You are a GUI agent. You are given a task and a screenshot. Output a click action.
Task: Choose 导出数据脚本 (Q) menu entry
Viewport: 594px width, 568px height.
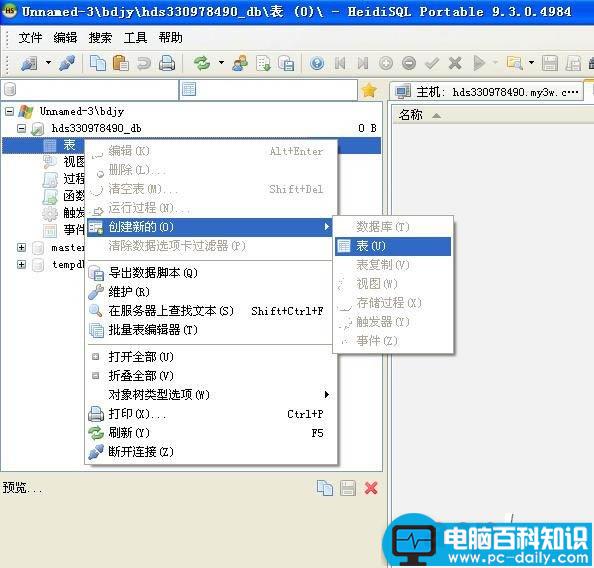click(x=209, y=272)
